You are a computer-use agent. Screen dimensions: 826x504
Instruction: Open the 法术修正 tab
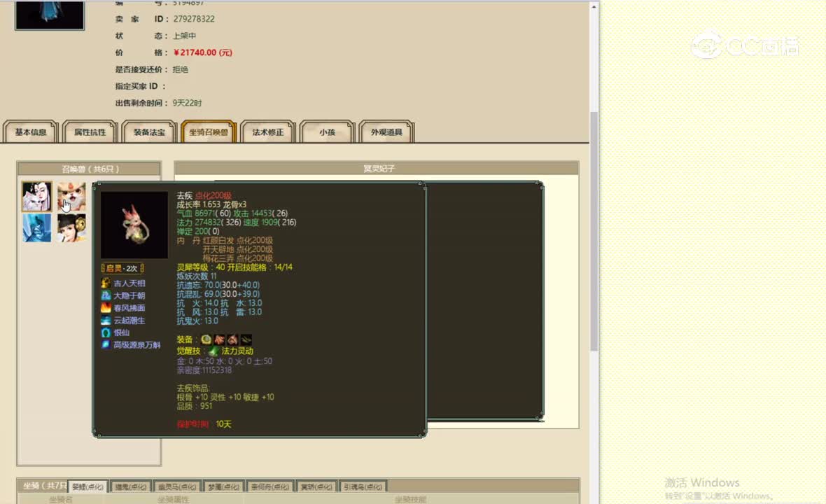point(267,132)
